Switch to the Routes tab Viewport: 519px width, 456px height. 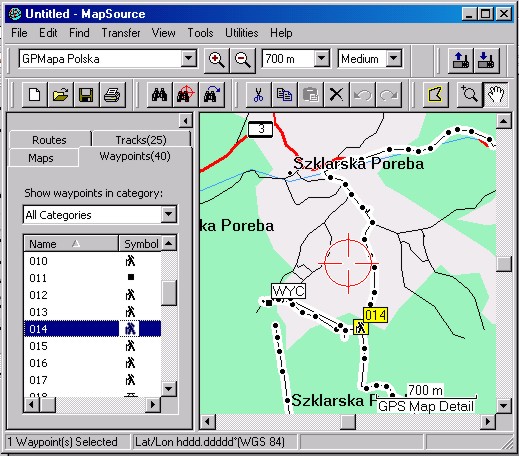click(x=49, y=140)
